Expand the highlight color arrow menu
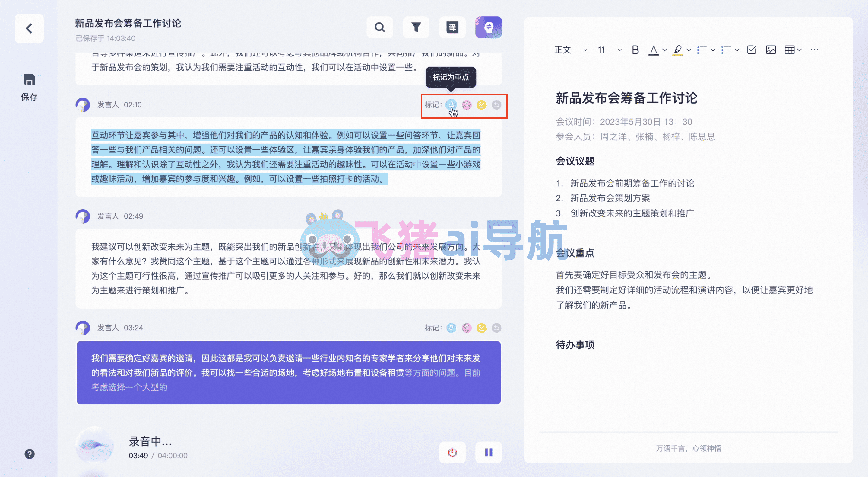868x477 pixels. click(689, 50)
